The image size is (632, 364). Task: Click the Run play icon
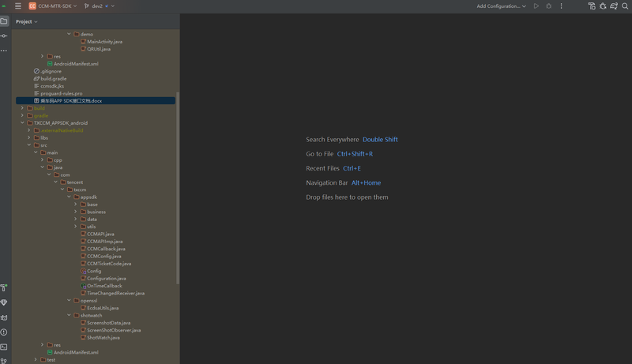[536, 6]
